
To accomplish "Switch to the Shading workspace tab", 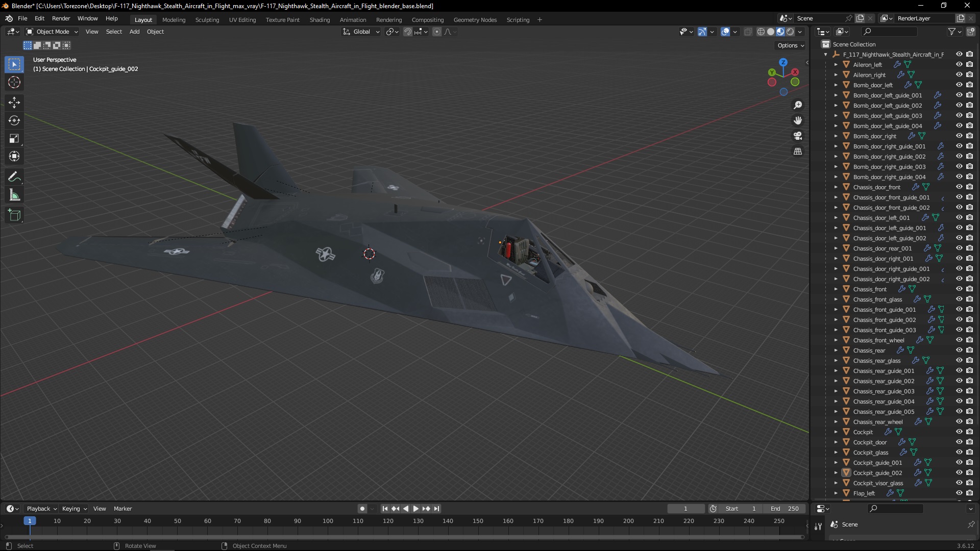I will click(320, 20).
